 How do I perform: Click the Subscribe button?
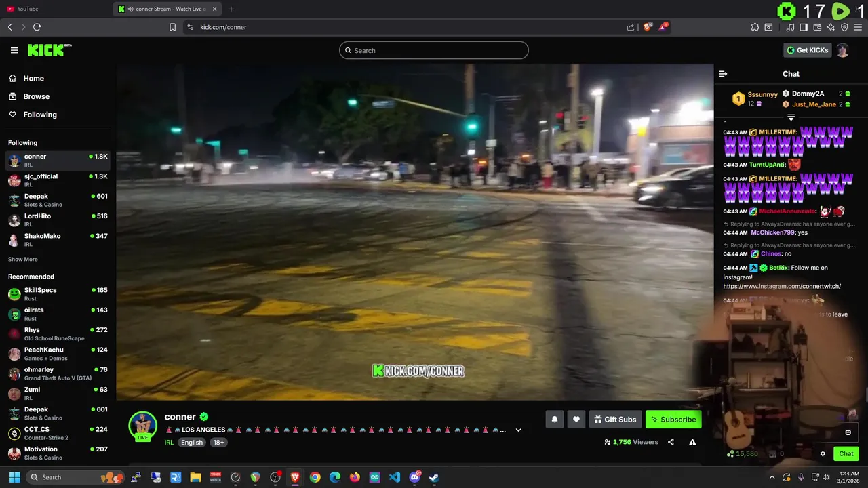pos(673,420)
